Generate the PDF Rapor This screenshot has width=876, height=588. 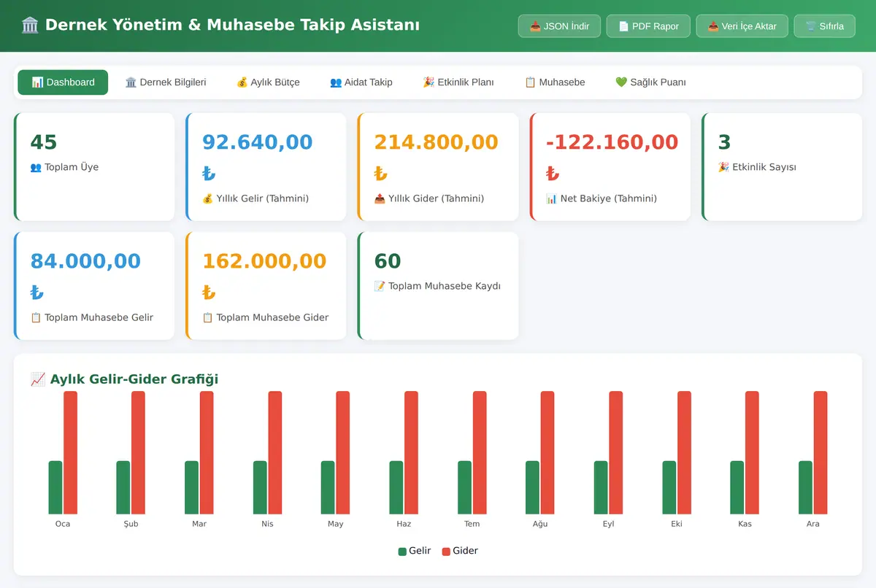(648, 26)
